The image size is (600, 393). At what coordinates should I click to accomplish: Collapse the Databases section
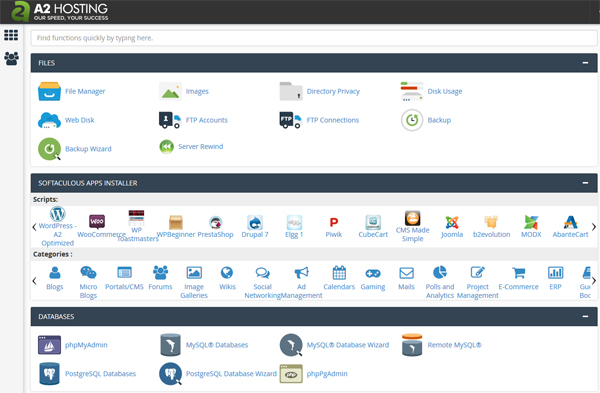[585, 316]
